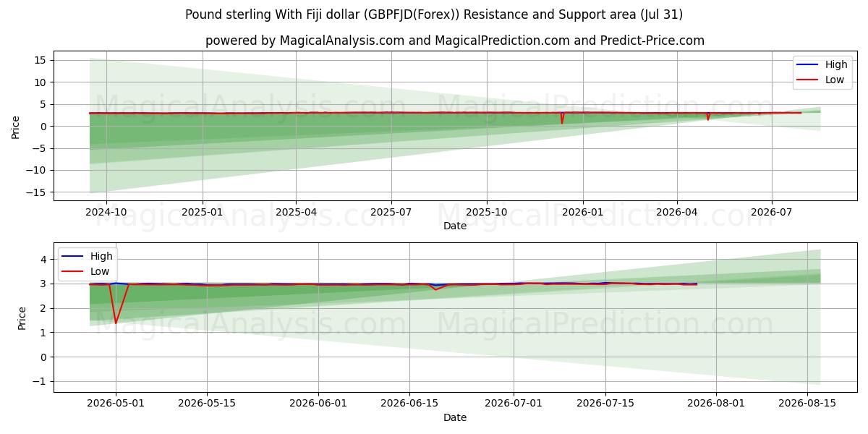Screen dimensions: 868x434
Task: Click the '2026-07' date tick label
Action: 772,212
